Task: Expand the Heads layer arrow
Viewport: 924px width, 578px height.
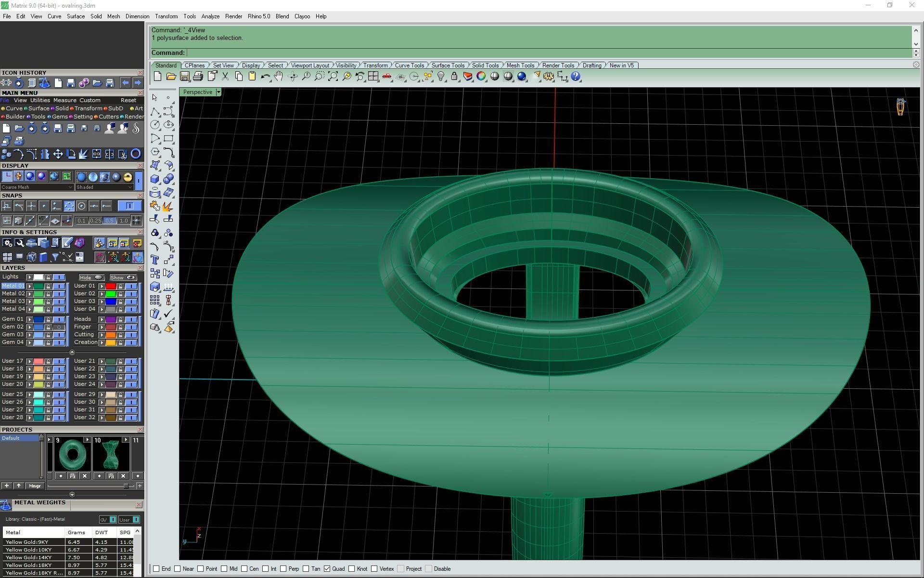Action: 102,319
